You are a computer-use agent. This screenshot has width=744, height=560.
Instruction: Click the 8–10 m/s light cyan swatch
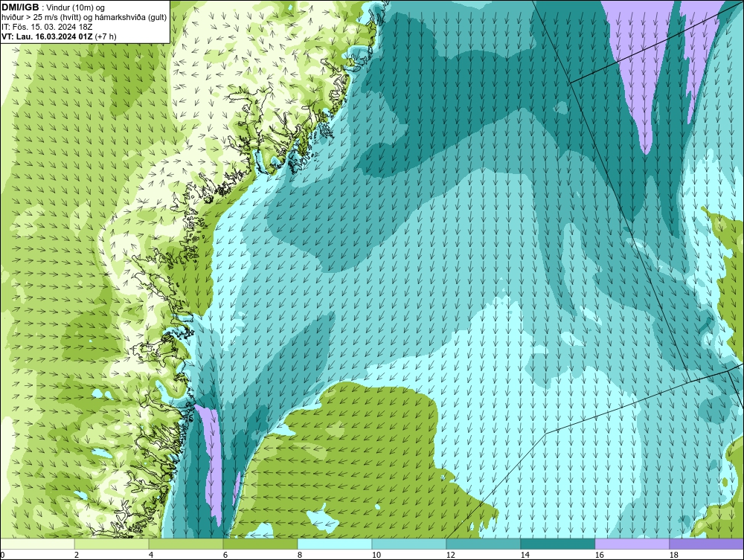pos(335,544)
